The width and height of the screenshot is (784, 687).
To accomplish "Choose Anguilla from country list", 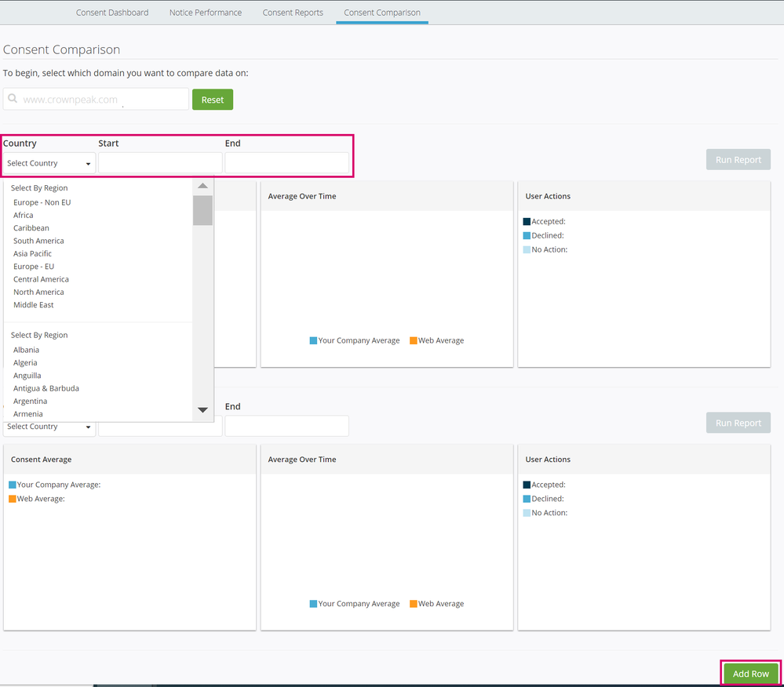I will [27, 376].
